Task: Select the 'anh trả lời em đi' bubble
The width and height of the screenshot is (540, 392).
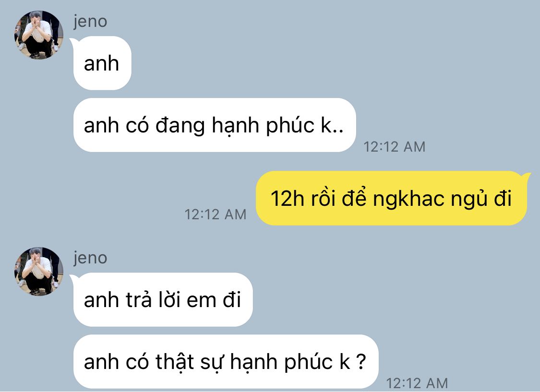Action: coord(163,299)
